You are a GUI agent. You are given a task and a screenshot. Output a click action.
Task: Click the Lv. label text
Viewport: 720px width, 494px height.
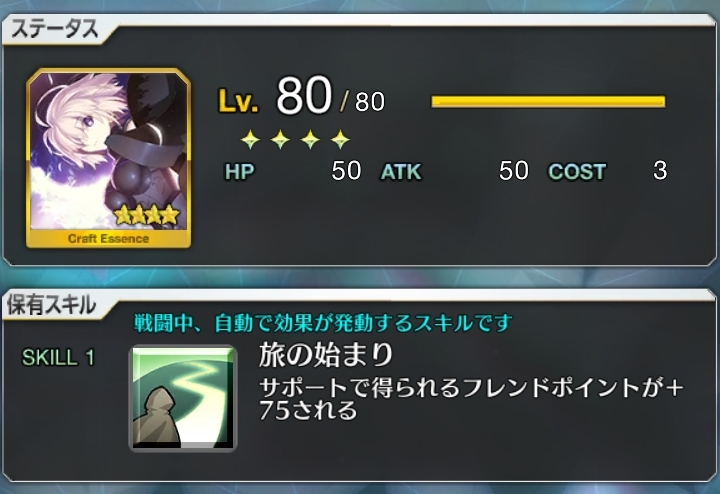pos(238,101)
